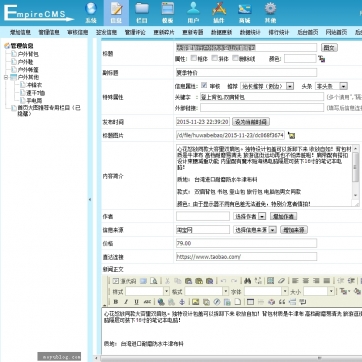Open the 字体 font dropdown in editor
The image size is (362, 362).
(266, 292)
